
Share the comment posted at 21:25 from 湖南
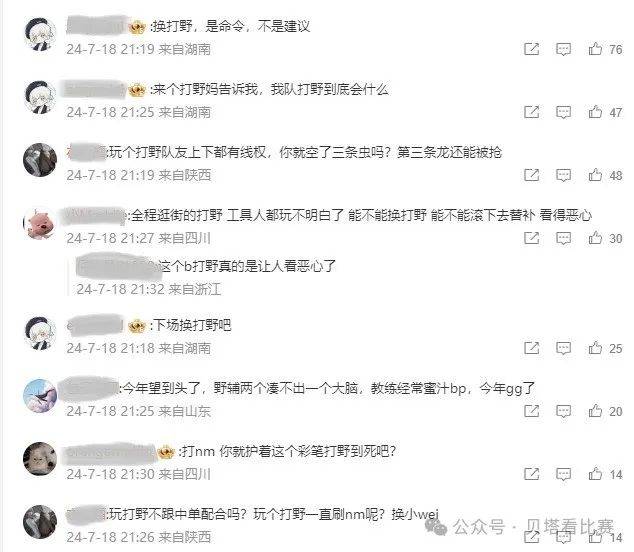click(531, 112)
